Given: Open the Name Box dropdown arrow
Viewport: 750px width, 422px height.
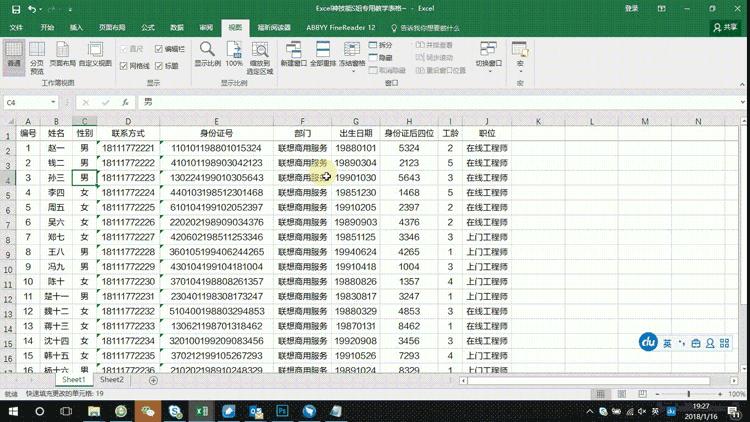Looking at the screenshot, I should pos(53,102).
